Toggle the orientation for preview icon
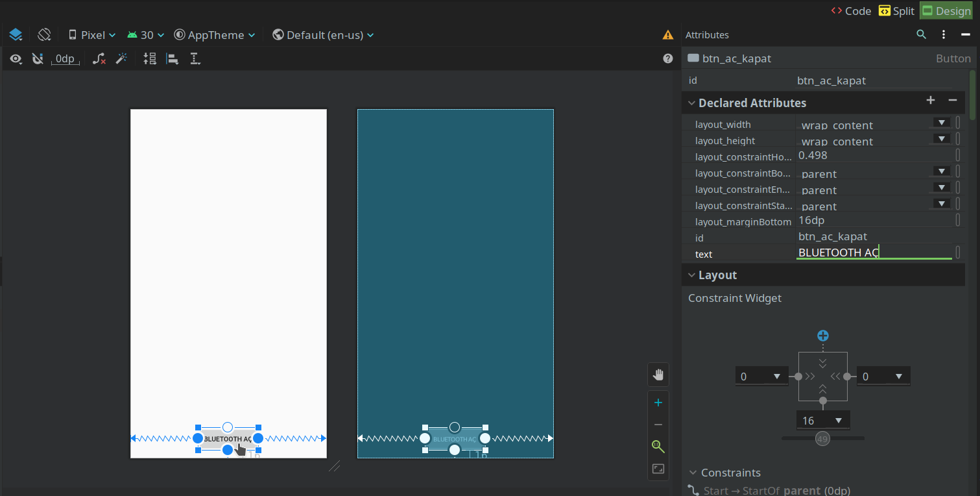 (44, 34)
